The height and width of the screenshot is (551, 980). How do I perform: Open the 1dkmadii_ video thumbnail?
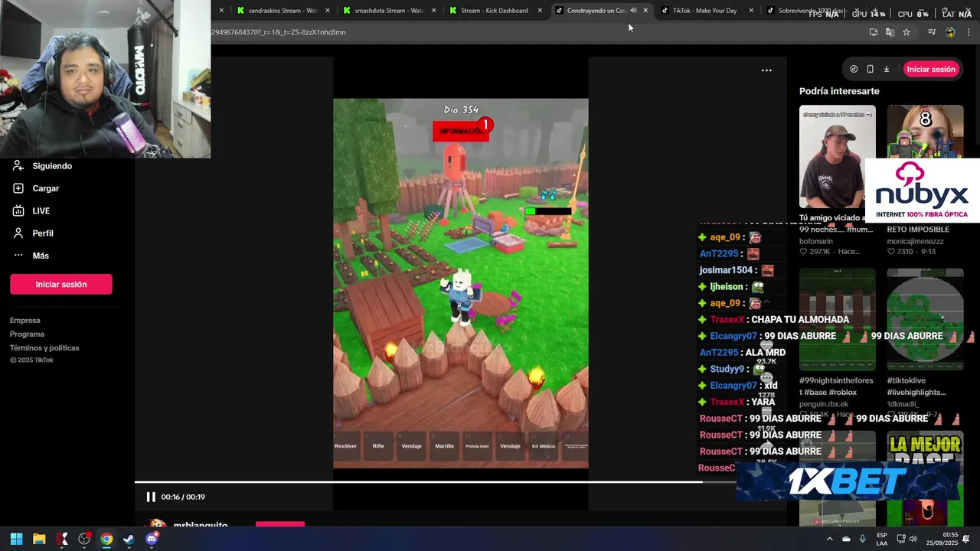925,319
